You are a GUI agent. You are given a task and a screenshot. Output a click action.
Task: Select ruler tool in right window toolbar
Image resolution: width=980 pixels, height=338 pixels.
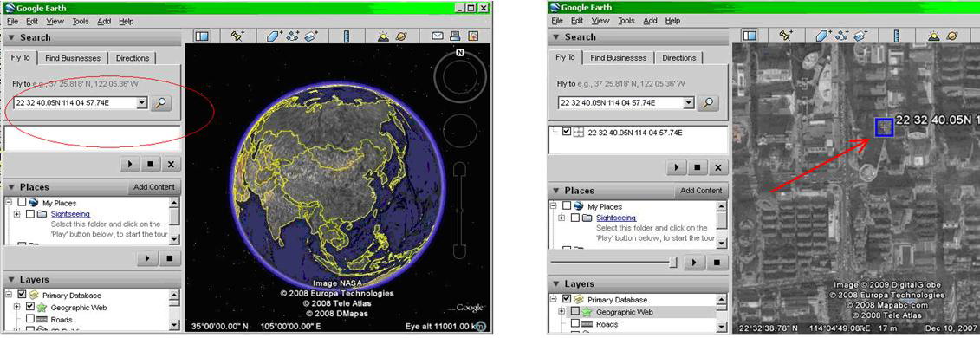click(x=896, y=36)
